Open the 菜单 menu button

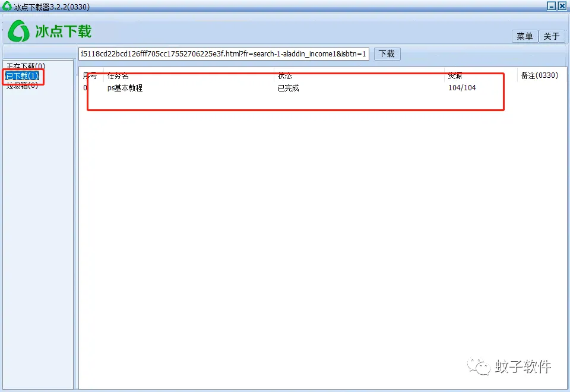click(x=524, y=36)
